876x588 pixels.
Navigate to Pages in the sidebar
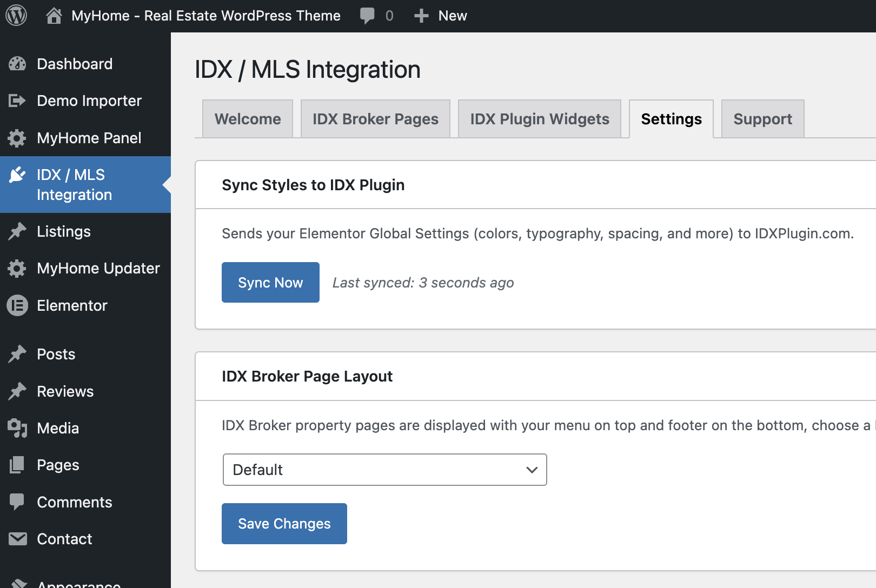click(58, 465)
